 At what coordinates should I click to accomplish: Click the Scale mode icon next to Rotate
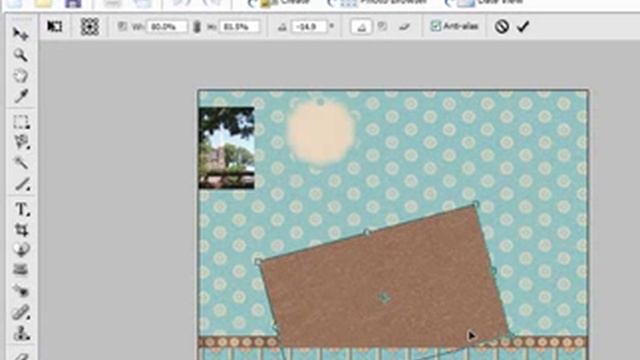(x=382, y=27)
